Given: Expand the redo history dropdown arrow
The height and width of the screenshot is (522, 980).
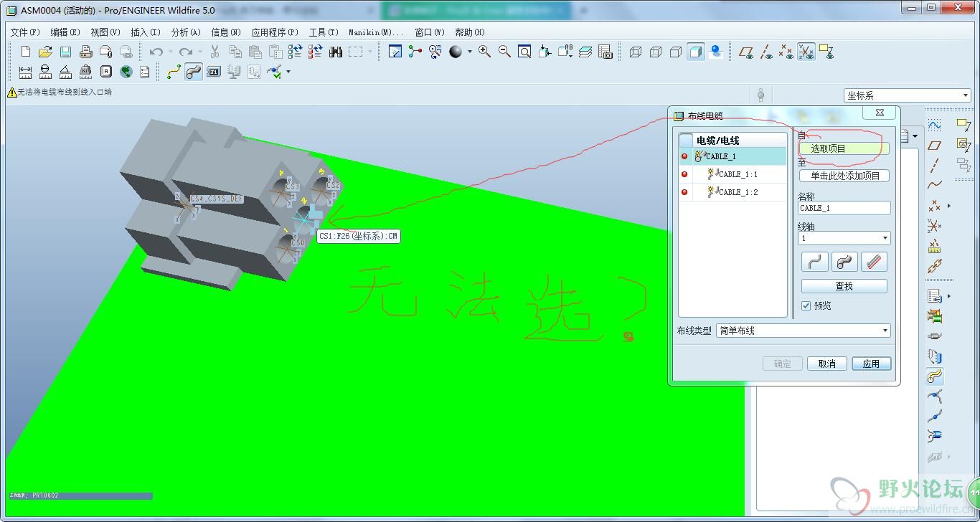Looking at the screenshot, I should (x=200, y=52).
